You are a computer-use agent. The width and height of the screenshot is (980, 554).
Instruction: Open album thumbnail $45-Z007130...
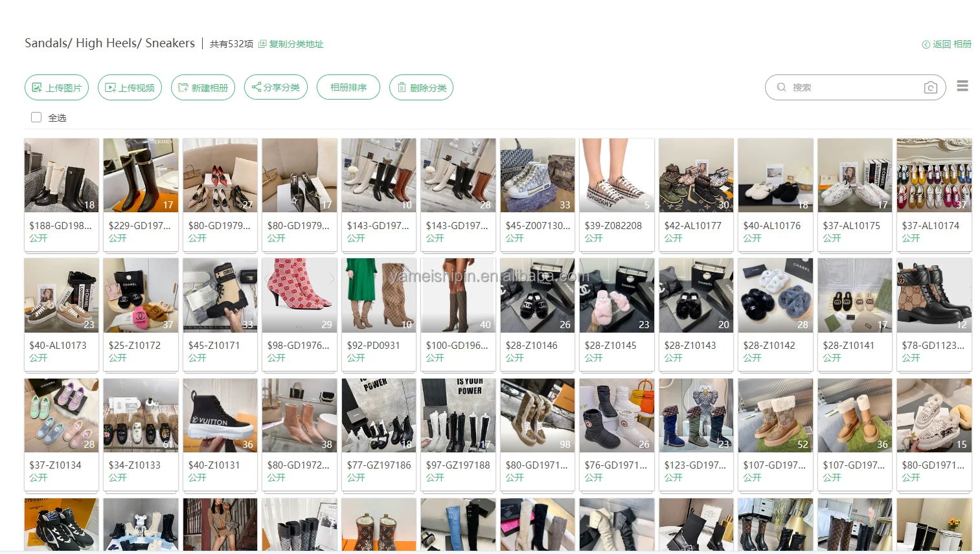tap(538, 175)
